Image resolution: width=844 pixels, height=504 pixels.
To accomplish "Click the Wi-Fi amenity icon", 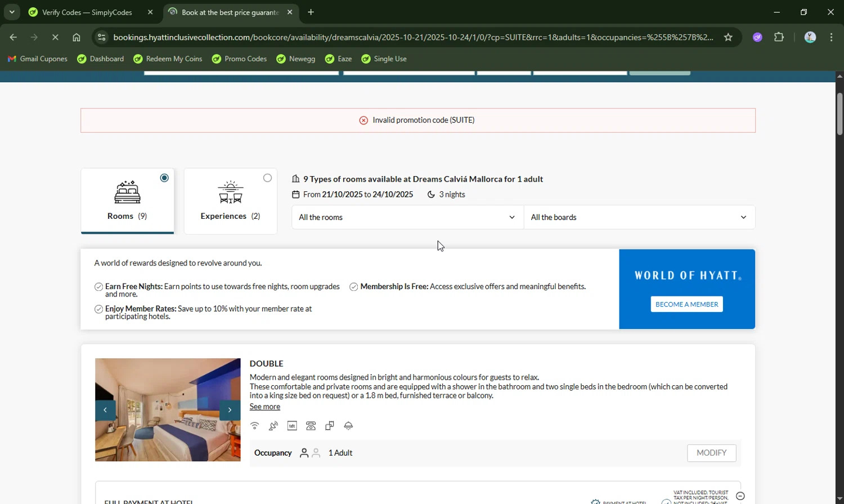I will (255, 426).
